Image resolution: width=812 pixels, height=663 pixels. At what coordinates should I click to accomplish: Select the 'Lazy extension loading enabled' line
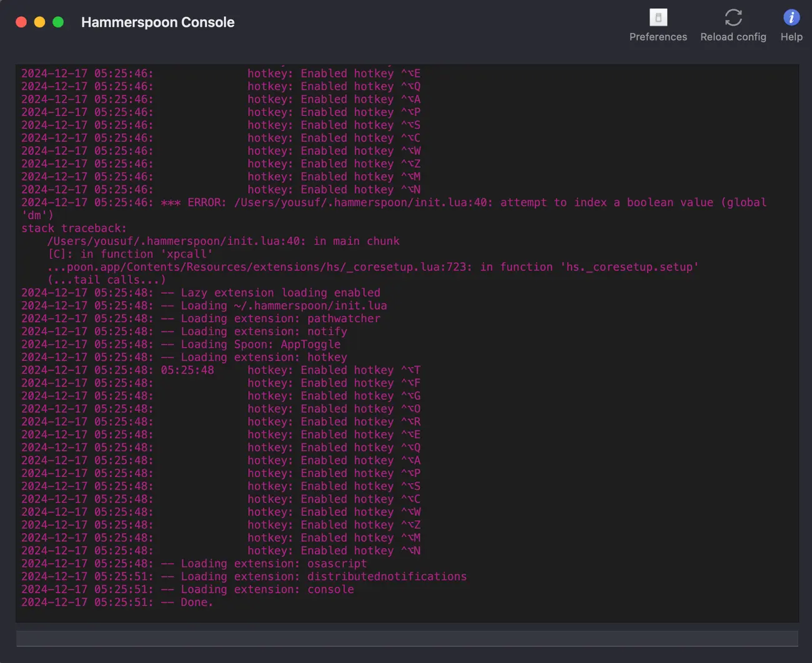pyautogui.click(x=201, y=293)
